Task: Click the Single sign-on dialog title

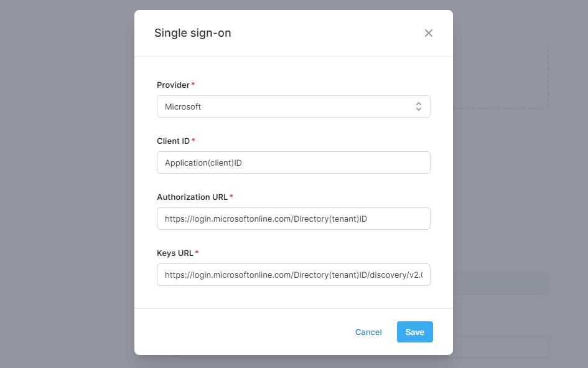Action: tap(193, 32)
